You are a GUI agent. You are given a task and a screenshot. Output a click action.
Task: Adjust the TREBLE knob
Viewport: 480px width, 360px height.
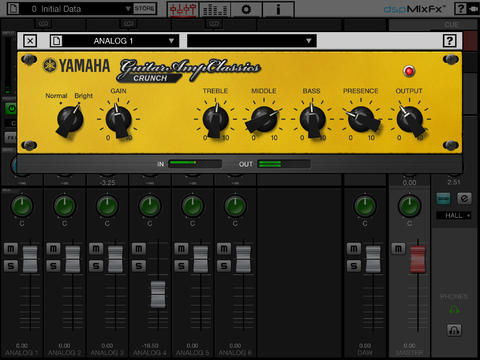(x=215, y=120)
